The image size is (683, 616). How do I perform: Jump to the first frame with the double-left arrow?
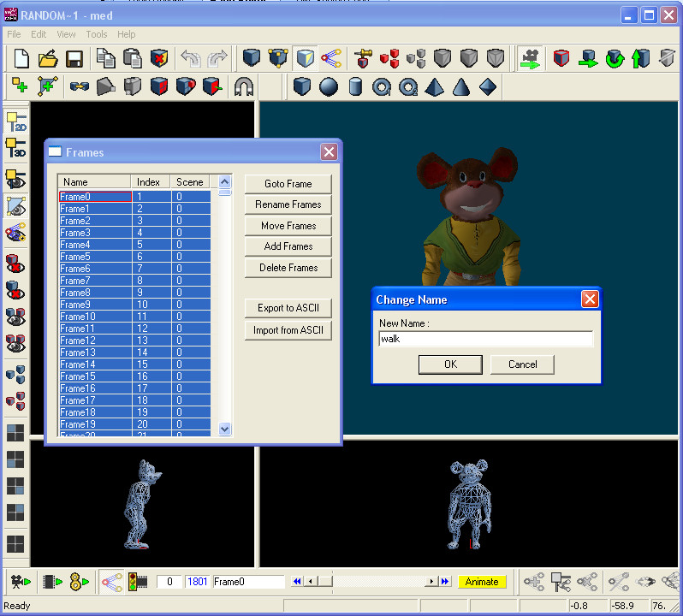click(x=297, y=582)
